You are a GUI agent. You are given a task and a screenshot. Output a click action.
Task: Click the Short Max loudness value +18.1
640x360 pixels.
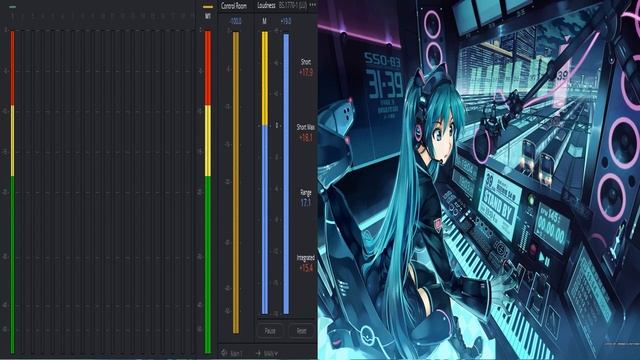coord(306,138)
